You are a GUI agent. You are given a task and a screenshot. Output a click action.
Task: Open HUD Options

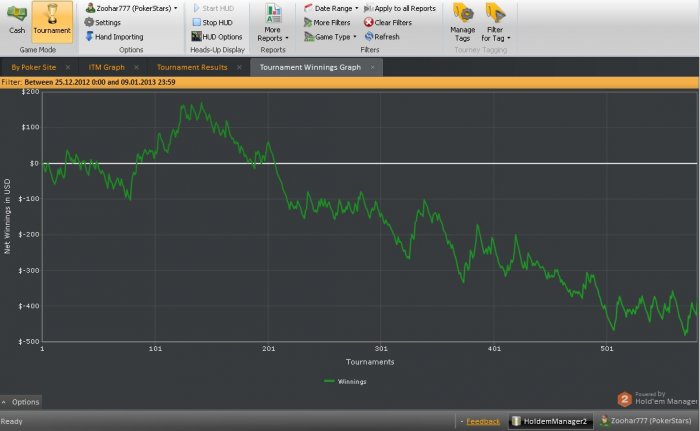click(215, 36)
